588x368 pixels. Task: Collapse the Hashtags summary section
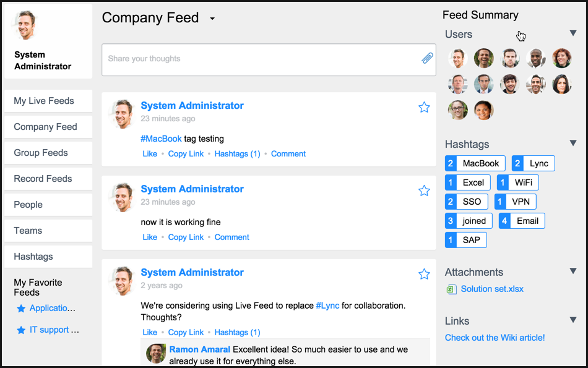coord(573,143)
